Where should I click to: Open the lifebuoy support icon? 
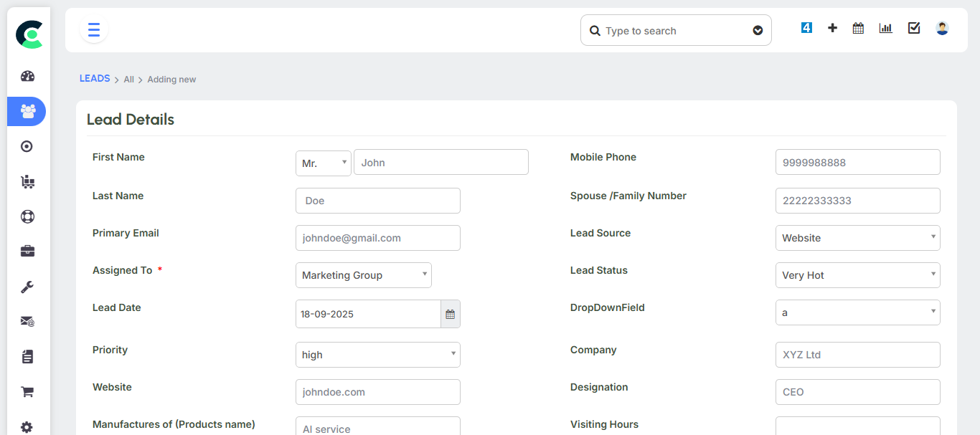[x=27, y=216]
